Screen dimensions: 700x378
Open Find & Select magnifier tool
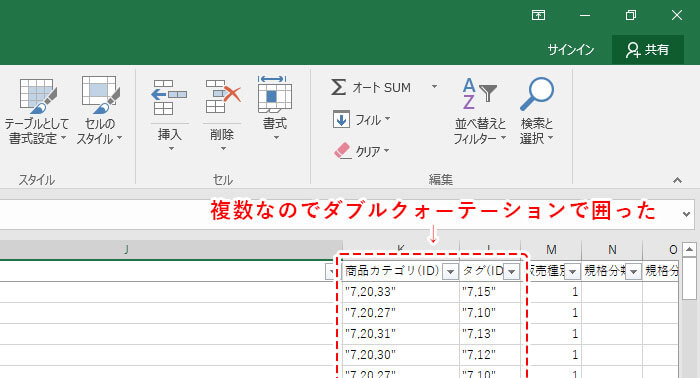(537, 112)
